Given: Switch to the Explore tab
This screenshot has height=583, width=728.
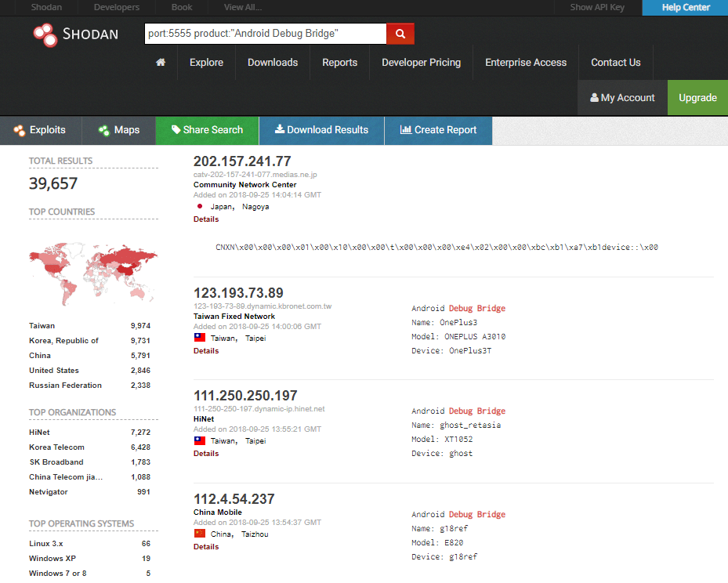Looking at the screenshot, I should (206, 61).
